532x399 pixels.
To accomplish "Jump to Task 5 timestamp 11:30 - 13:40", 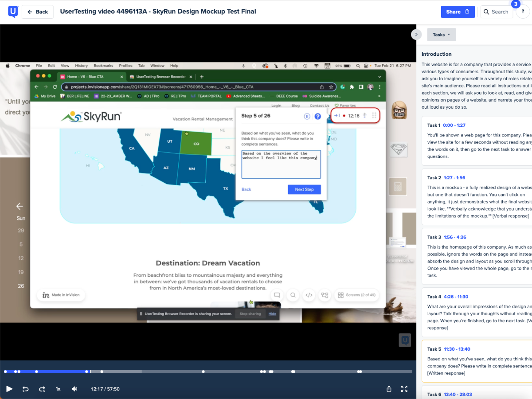I will (x=457, y=349).
